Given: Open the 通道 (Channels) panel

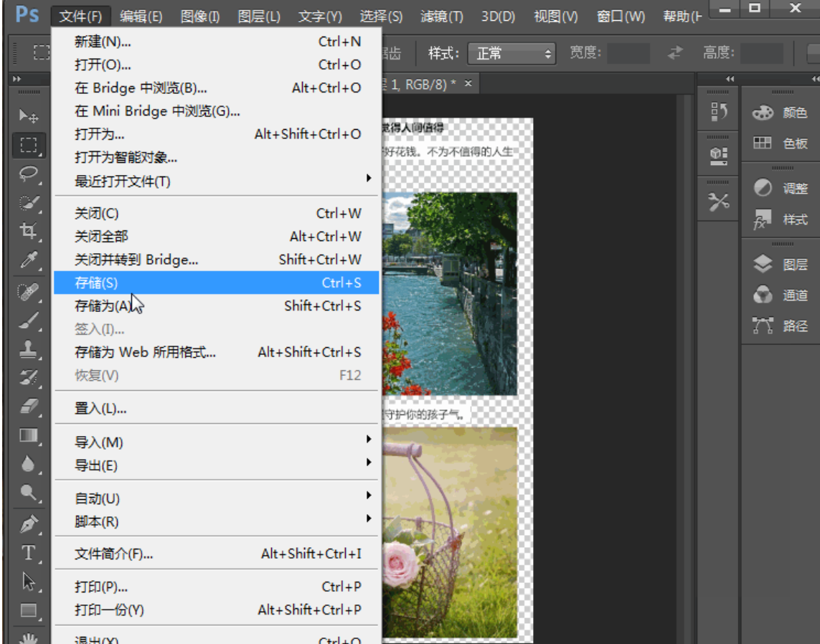Looking at the screenshot, I should click(781, 295).
